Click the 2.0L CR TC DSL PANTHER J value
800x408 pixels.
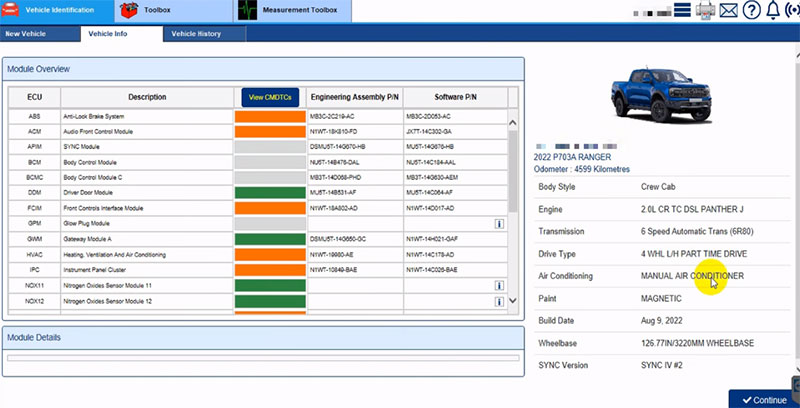[692, 209]
